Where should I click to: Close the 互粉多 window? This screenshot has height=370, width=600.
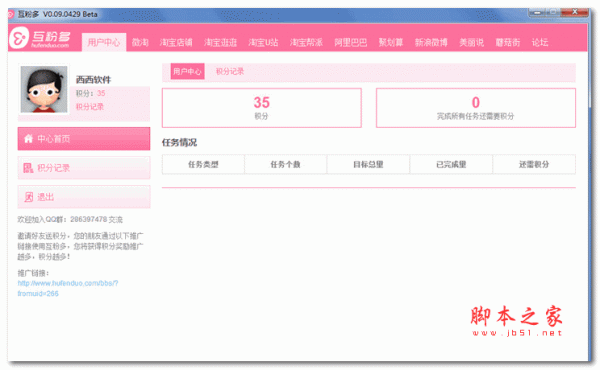coord(574,13)
